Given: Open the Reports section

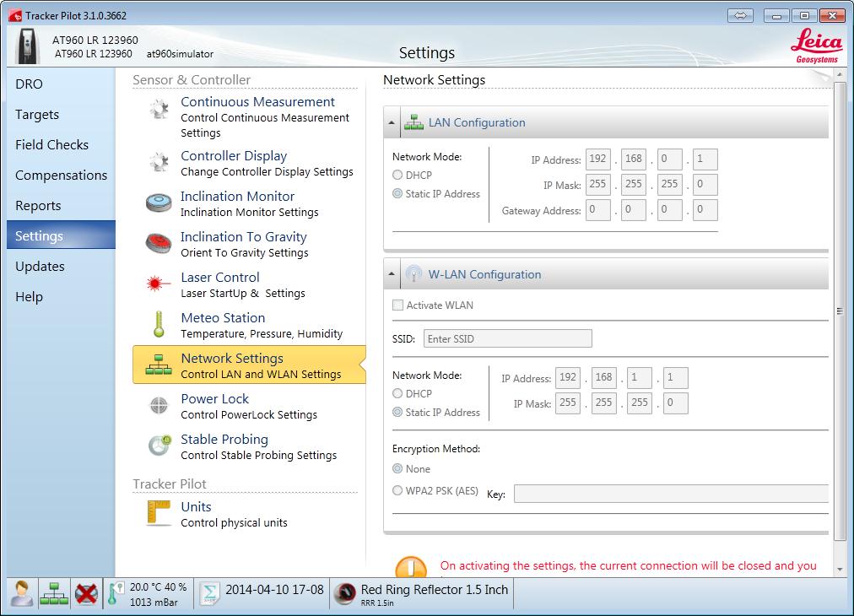Looking at the screenshot, I should (37, 205).
